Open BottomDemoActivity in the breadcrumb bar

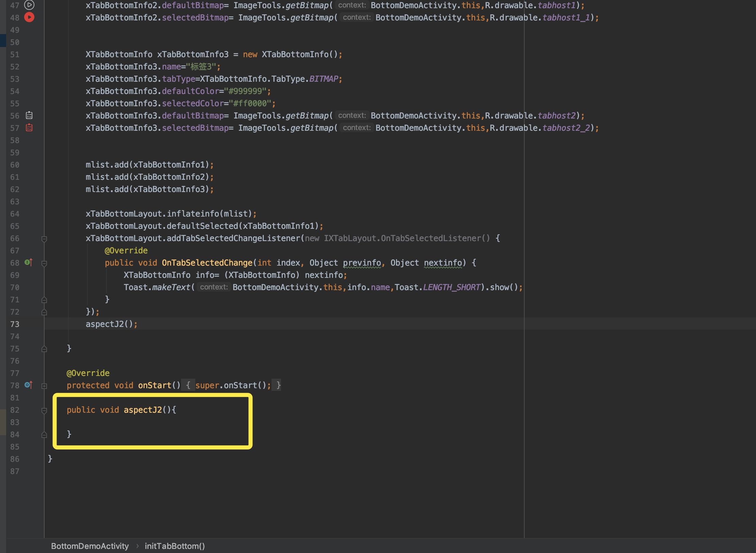90,546
